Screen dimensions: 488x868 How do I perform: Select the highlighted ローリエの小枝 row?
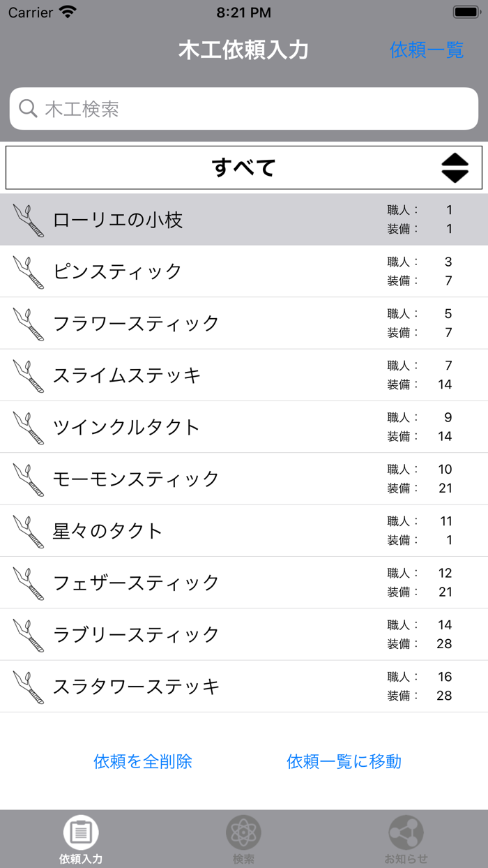pos(209,218)
